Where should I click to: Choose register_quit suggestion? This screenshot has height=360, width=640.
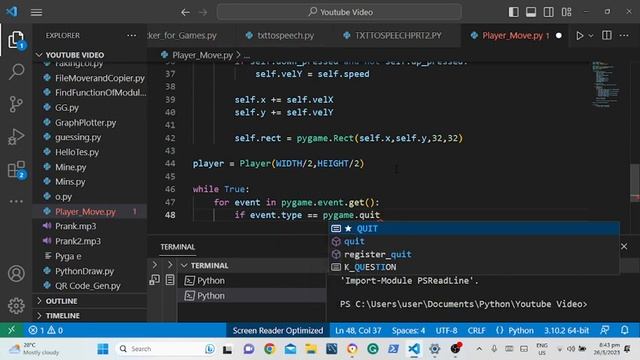tap(474, 254)
